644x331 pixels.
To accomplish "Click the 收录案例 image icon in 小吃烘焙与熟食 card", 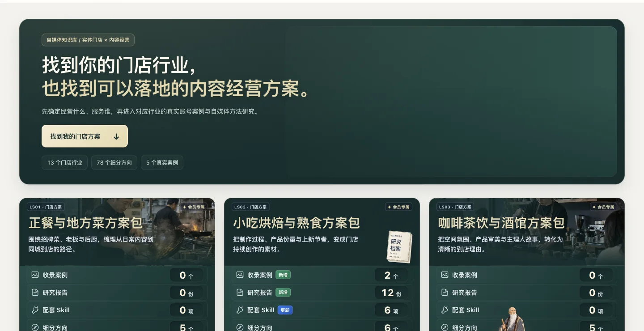I will [240, 275].
